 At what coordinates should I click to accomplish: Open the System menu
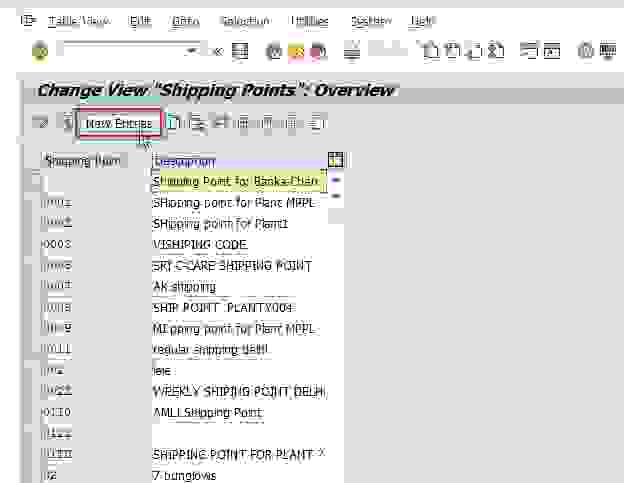371,21
